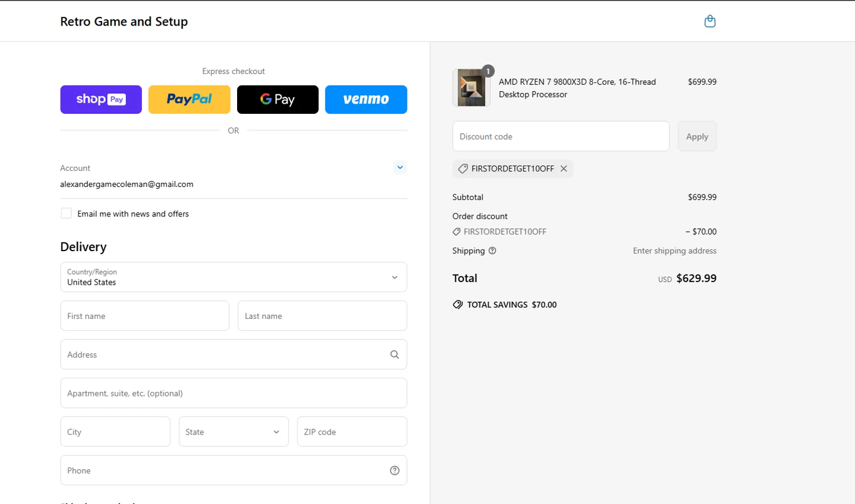Click the product quantity badge 1
Image resolution: width=855 pixels, height=504 pixels.
488,71
